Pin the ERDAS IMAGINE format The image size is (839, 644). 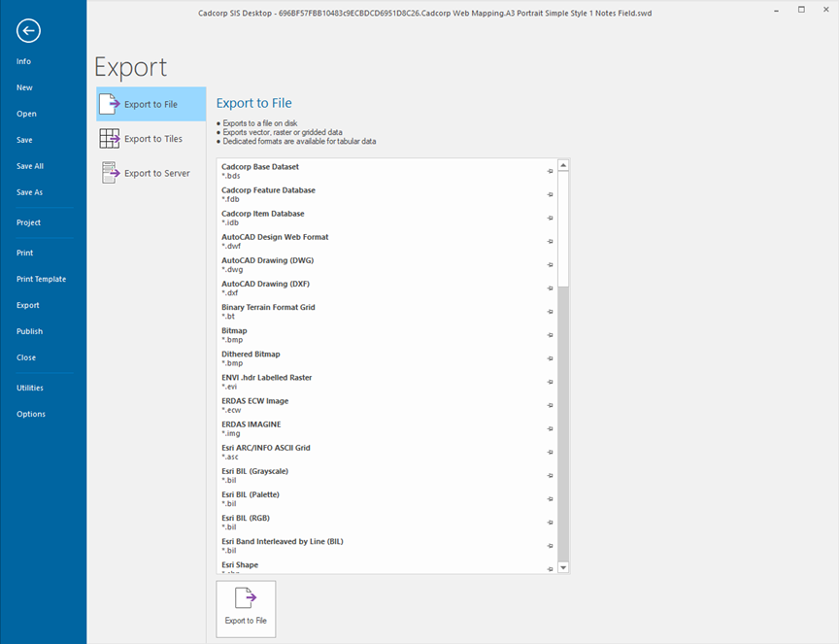tap(550, 428)
